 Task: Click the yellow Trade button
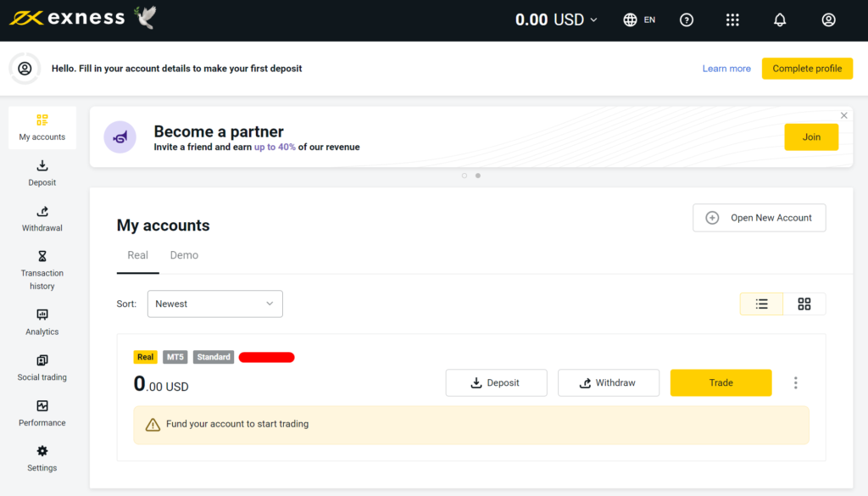pos(721,382)
